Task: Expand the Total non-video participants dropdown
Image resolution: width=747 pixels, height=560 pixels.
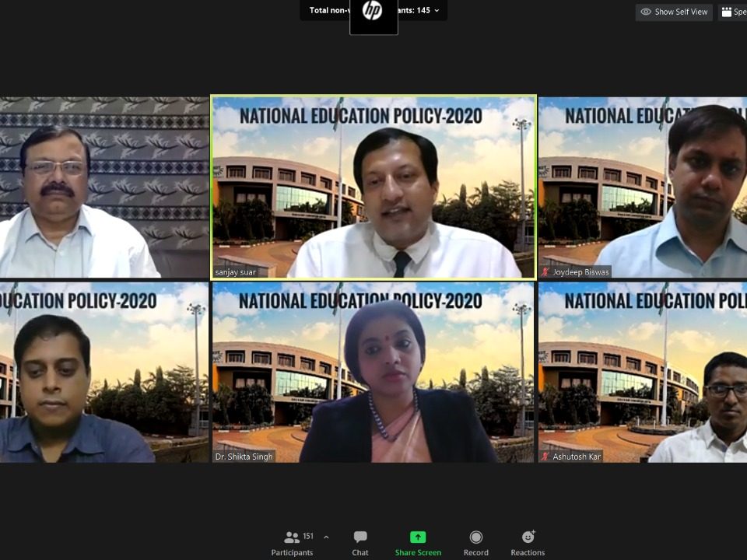Action: point(437,10)
